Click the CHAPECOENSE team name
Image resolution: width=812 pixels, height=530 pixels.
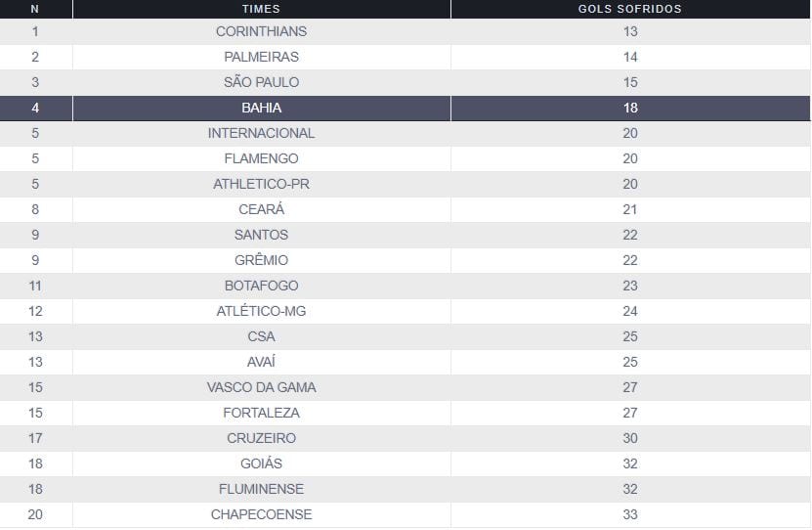coord(261,514)
